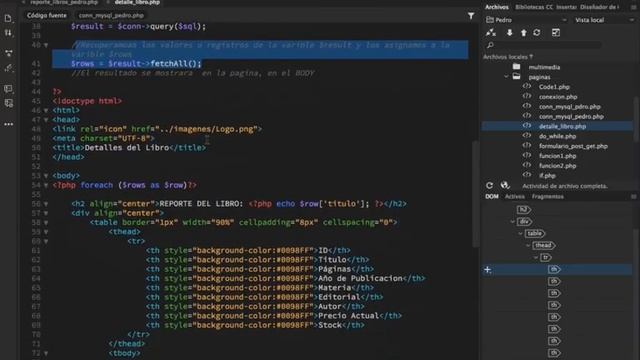Click the Archivos locales column header
Screen dimensions: 640x360
click(x=508, y=57)
